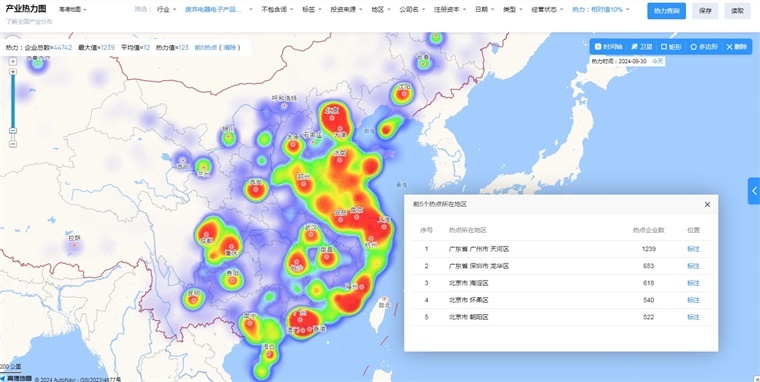
Task: Click the 保存 button
Action: click(705, 11)
